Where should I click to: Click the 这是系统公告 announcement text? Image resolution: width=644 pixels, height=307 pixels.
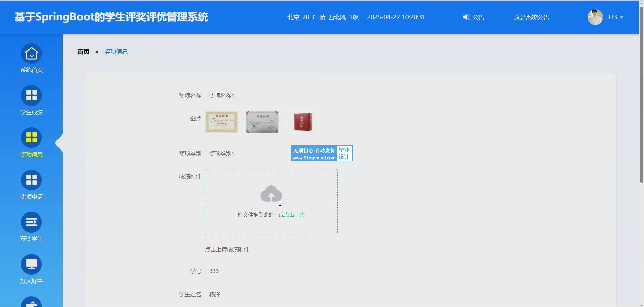531,17
